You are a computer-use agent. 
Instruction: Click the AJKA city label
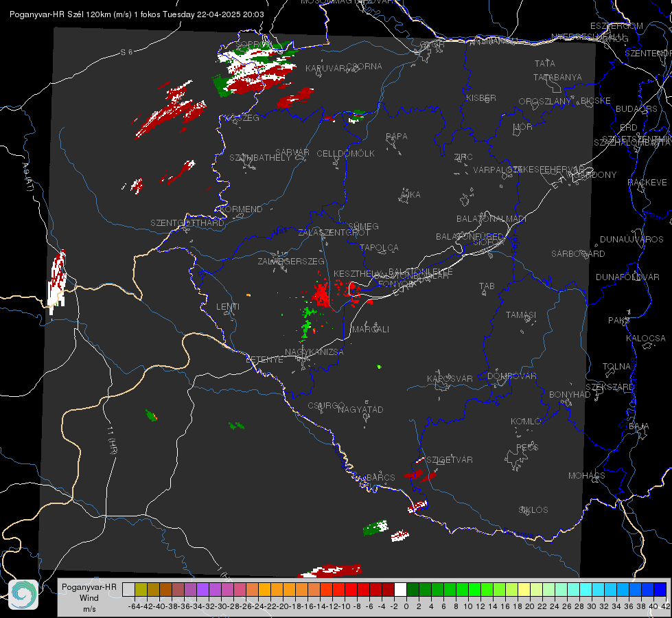pyautogui.click(x=411, y=195)
